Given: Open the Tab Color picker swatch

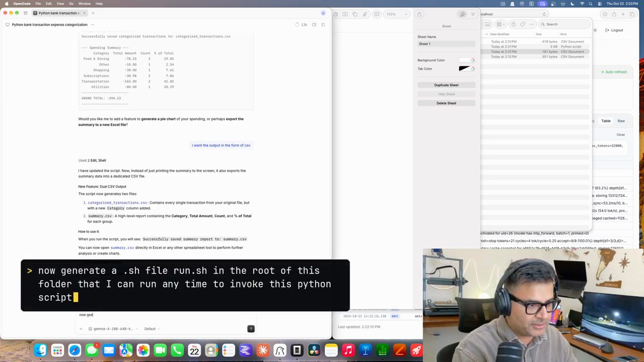Looking at the screenshot, I should click(x=467, y=69).
